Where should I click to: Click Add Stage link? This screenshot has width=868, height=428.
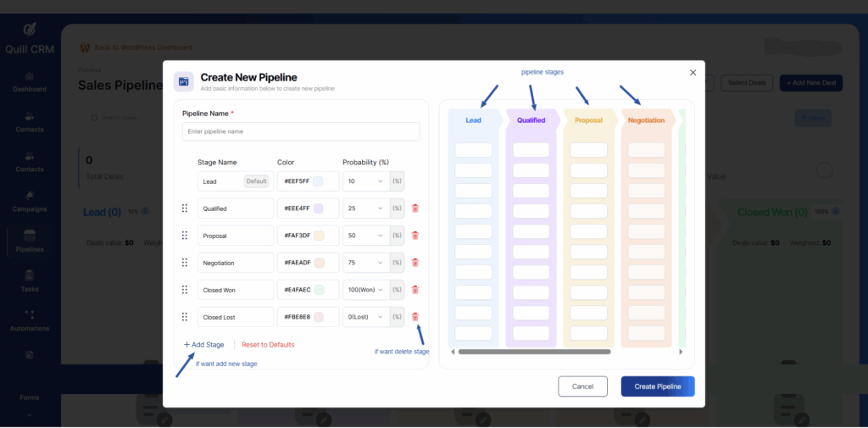click(x=204, y=345)
